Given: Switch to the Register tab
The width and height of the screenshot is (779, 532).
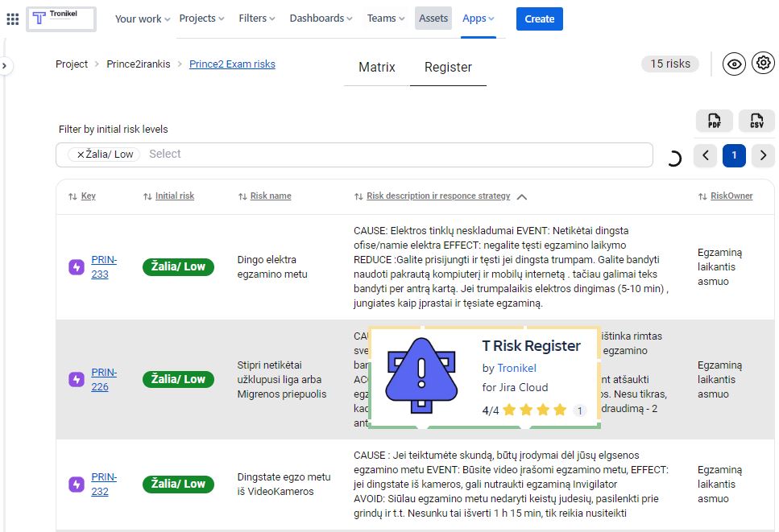Looking at the screenshot, I should pyautogui.click(x=448, y=67).
